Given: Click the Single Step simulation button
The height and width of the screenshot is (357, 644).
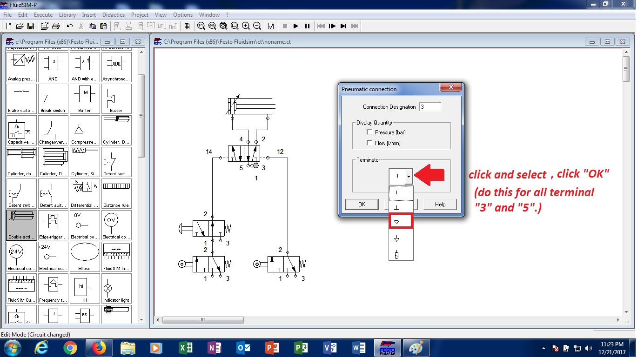Looking at the screenshot, I should 332,26.
